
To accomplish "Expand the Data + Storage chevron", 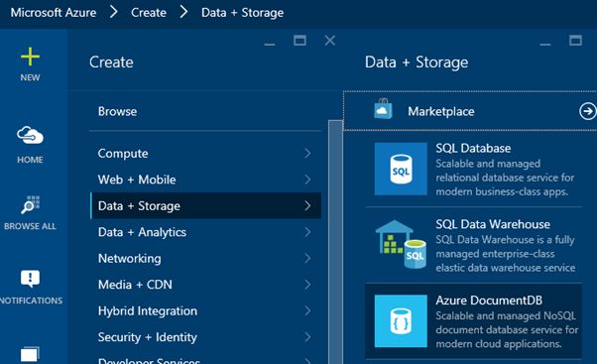I will click(307, 205).
